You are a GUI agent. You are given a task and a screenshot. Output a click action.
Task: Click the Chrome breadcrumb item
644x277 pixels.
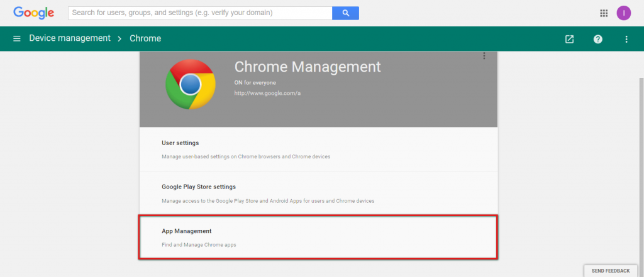(x=145, y=38)
